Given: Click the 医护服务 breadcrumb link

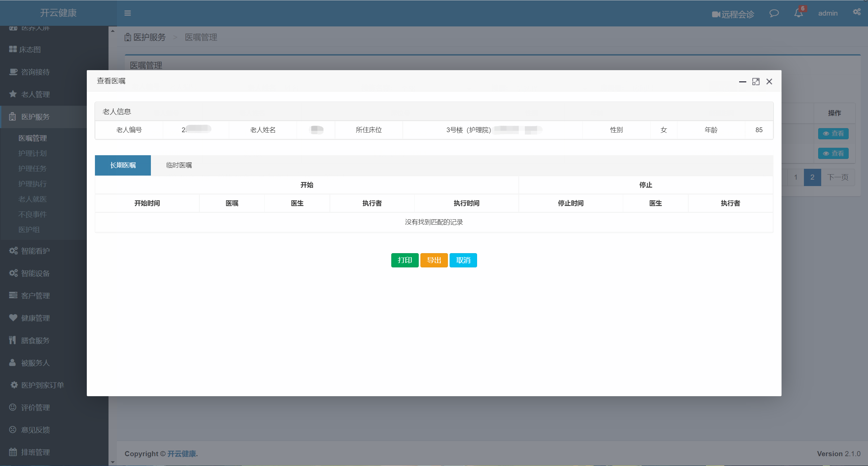Looking at the screenshot, I should [x=150, y=37].
